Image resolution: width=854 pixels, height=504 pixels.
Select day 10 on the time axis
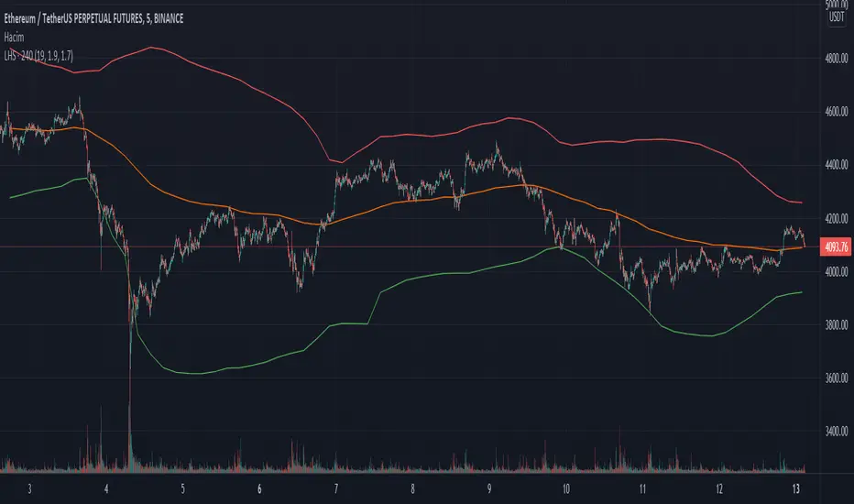pyautogui.click(x=567, y=489)
